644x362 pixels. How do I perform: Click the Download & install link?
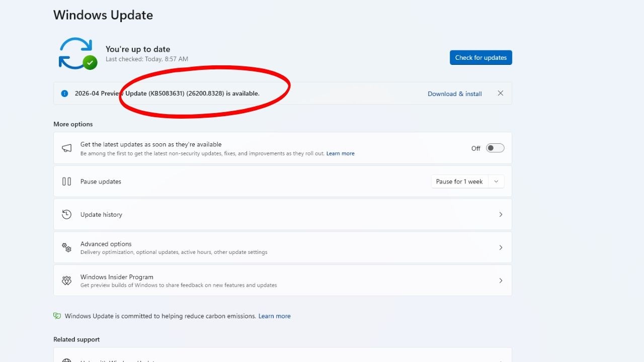455,94
